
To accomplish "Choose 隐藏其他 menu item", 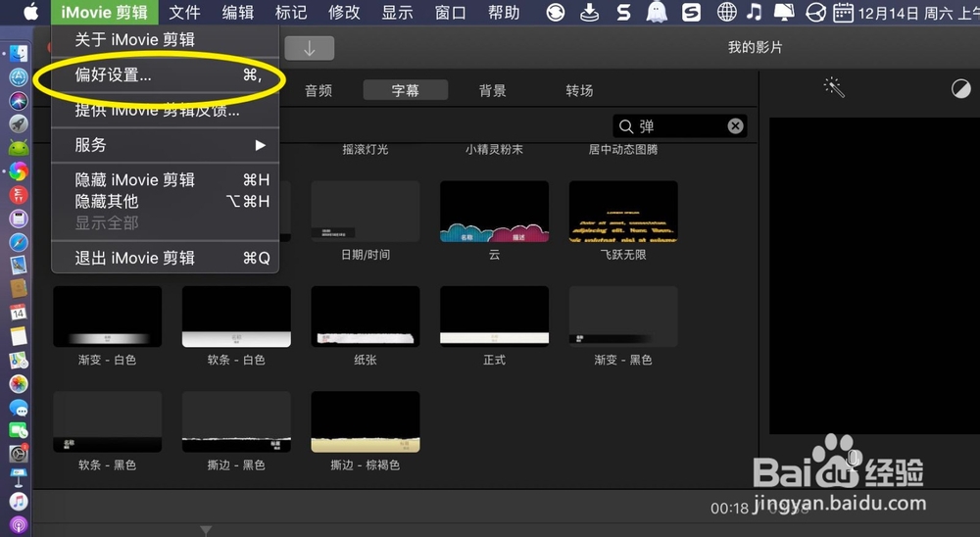I will tap(165, 201).
